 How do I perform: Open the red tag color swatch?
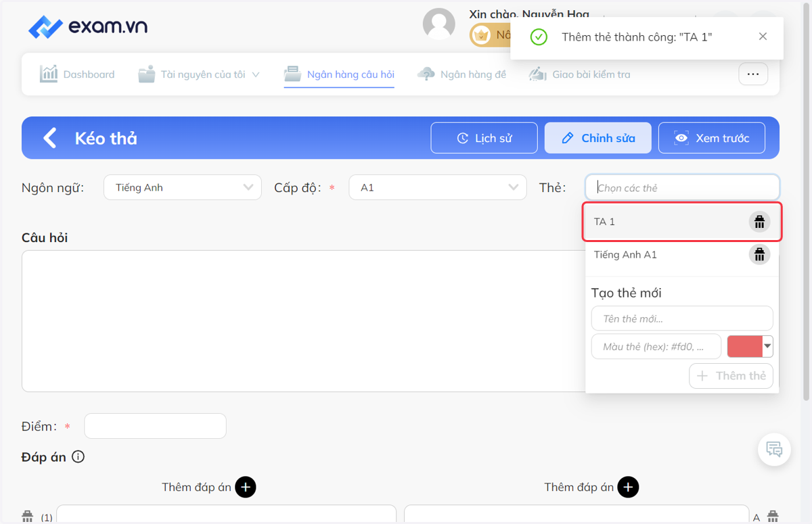coord(744,346)
